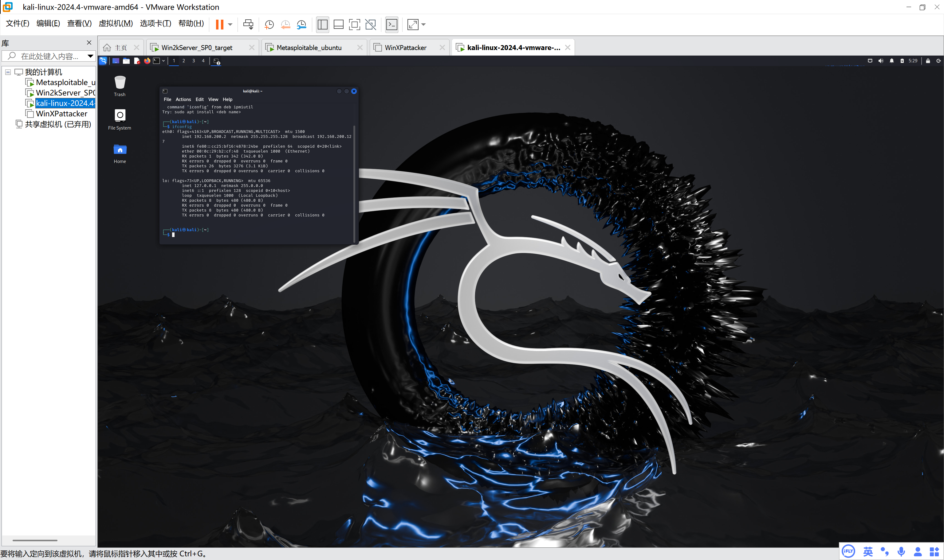
Task: Toggle the library sidebar view button
Action: [322, 25]
